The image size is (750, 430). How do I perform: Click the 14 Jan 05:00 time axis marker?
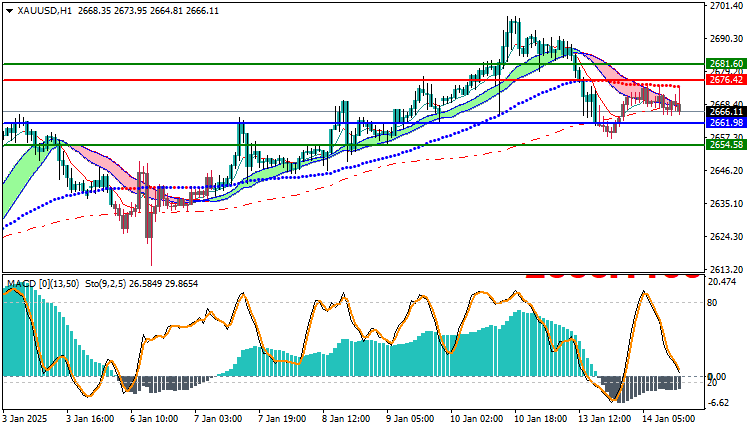coord(669,419)
